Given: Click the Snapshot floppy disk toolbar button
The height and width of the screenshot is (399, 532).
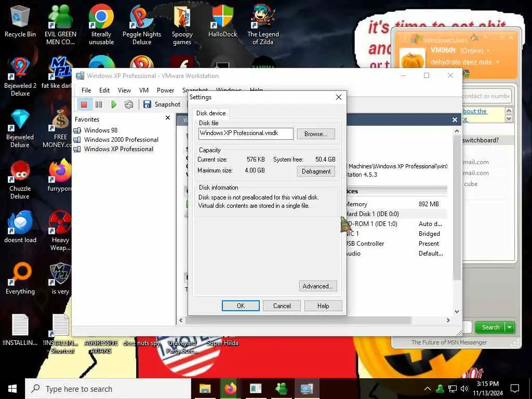Looking at the screenshot, I should (162, 104).
